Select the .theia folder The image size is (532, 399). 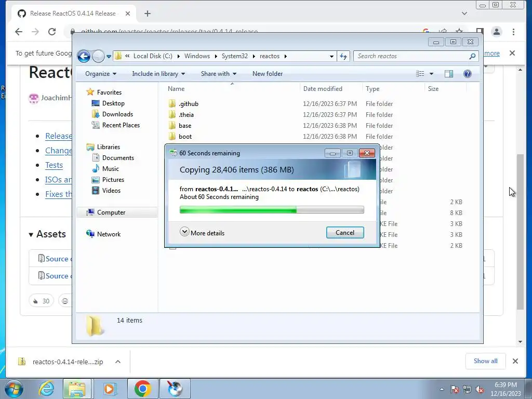pos(186,115)
